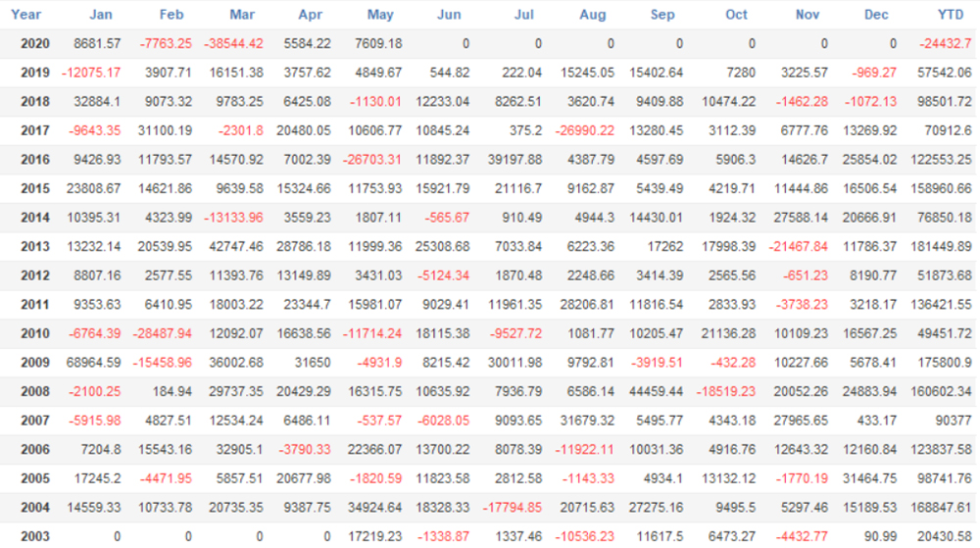The image size is (980, 548).
Task: Click the Year column header
Action: [26, 15]
